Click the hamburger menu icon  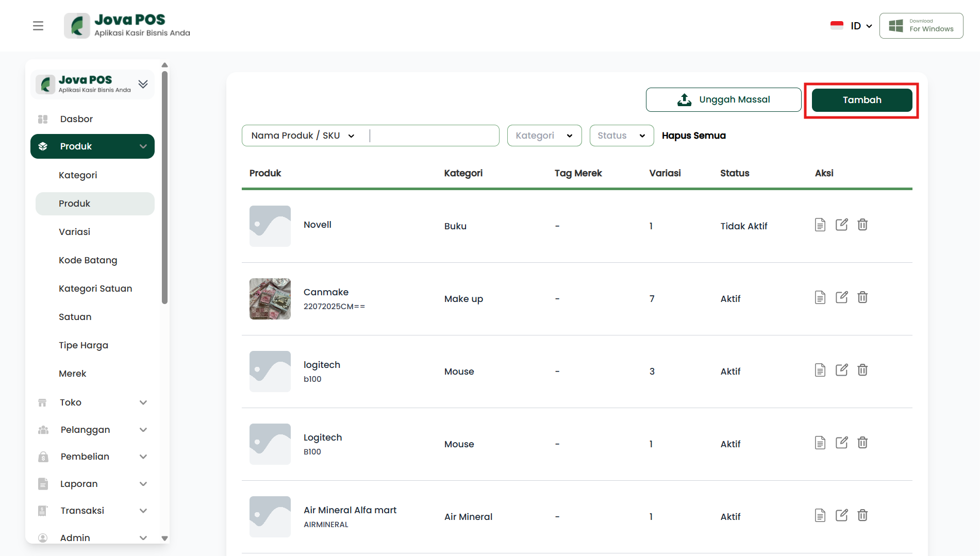click(x=38, y=26)
